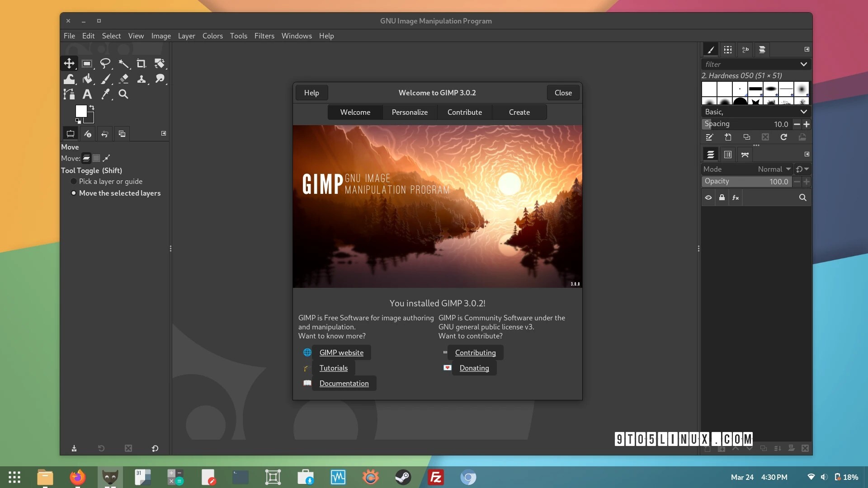The height and width of the screenshot is (488, 868).
Task: Choose the Clone stamp tool
Action: (141, 79)
